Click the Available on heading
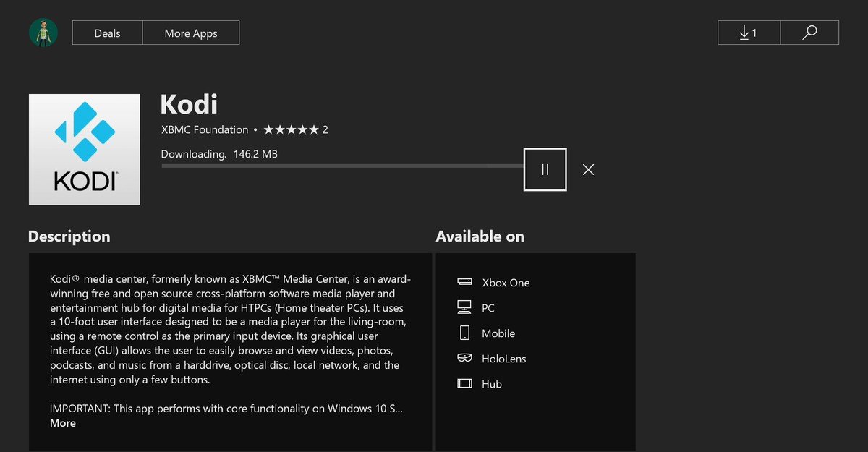868x452 pixels. [x=480, y=236]
